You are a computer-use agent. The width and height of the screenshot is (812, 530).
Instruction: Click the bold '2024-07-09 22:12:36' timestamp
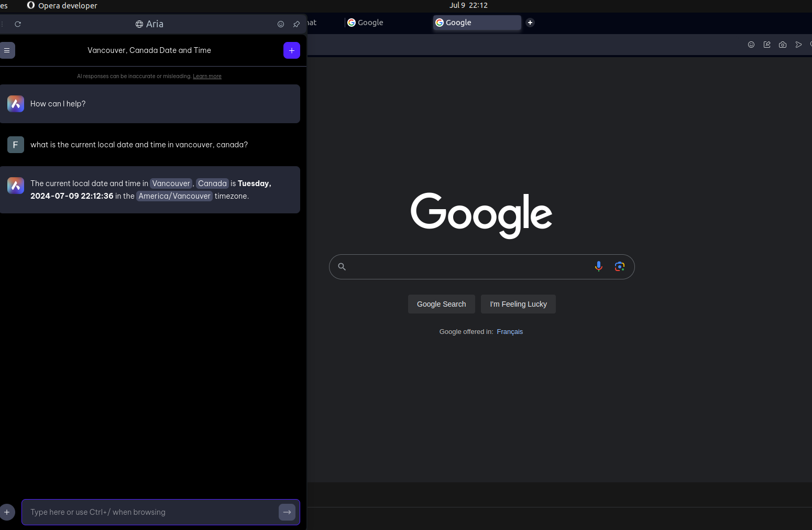tap(72, 196)
